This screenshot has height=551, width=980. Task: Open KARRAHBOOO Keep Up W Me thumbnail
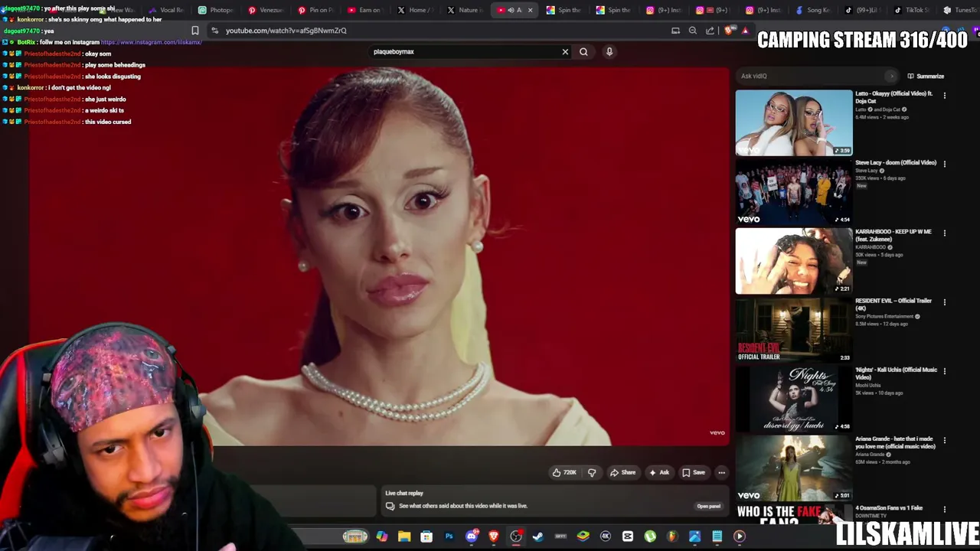click(794, 261)
